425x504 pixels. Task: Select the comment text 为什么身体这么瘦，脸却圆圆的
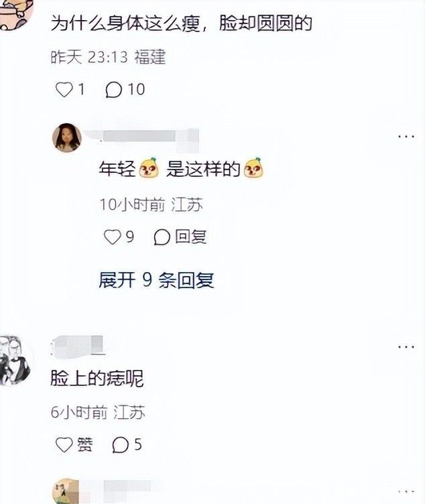click(x=182, y=23)
